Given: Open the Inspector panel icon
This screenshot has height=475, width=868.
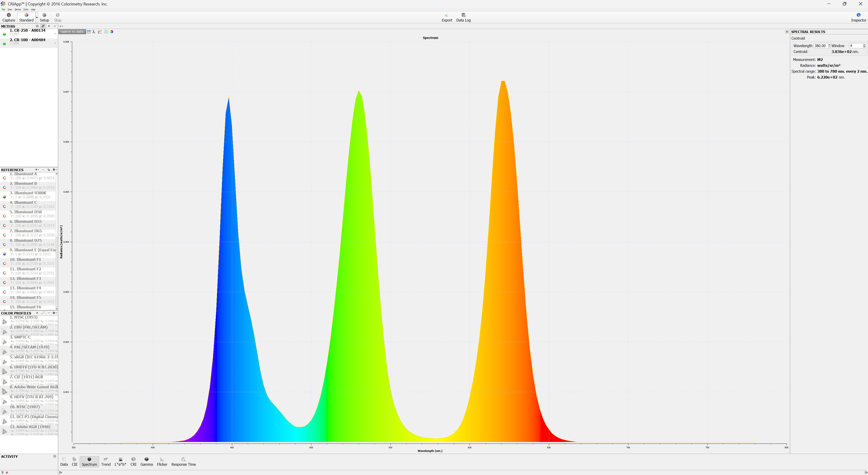Looking at the screenshot, I should pos(858,15).
